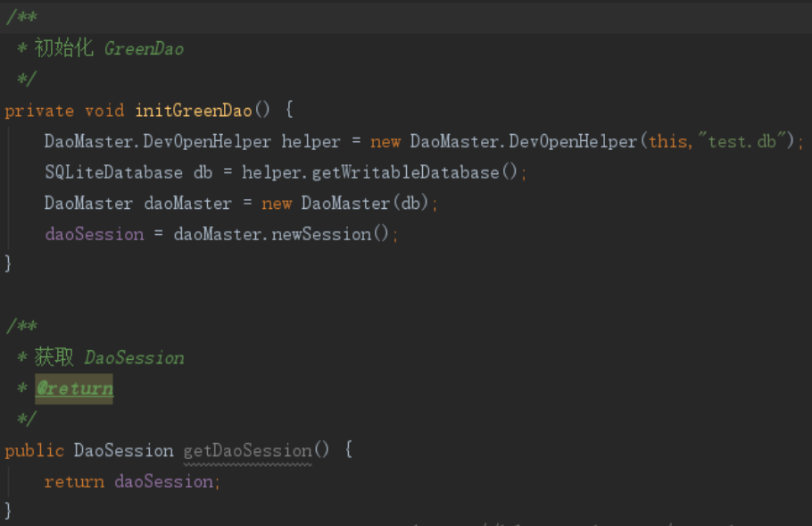This screenshot has height=526, width=812.
Task: Click the comment text "初始化 GreenDao"
Action: click(x=109, y=48)
